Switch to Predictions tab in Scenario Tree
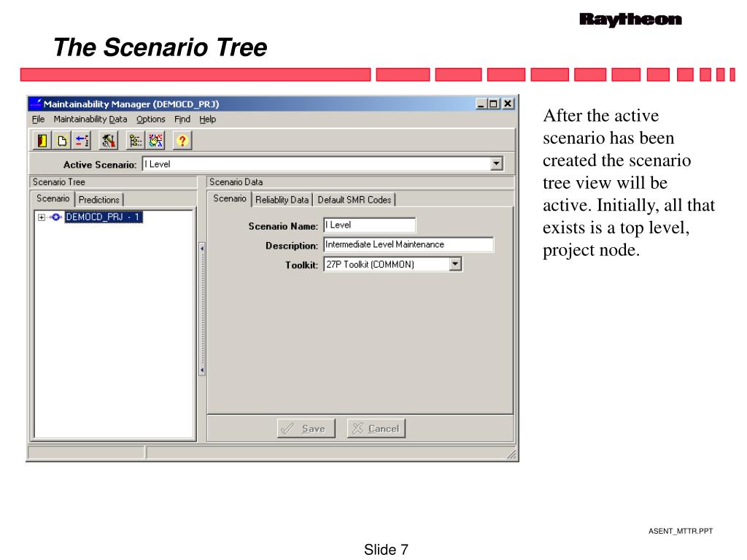 coord(98,200)
